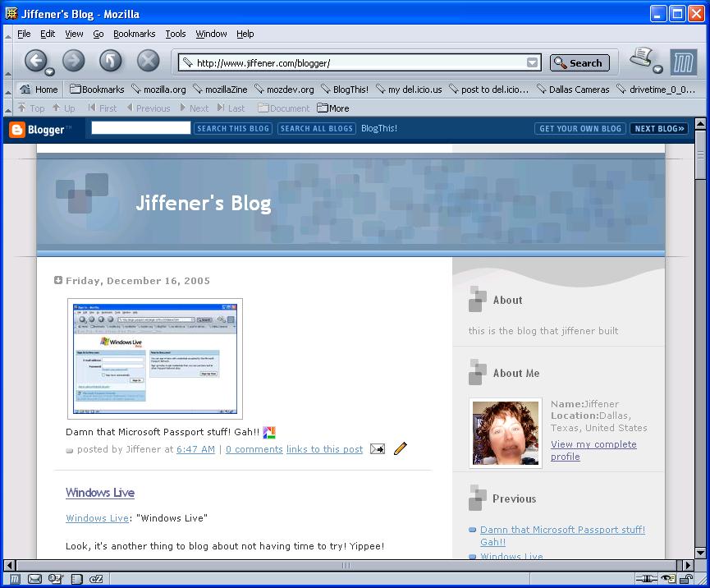The image size is (710, 588).
Task: Collapse the navigation toolbar grippy
Action: 7,62
